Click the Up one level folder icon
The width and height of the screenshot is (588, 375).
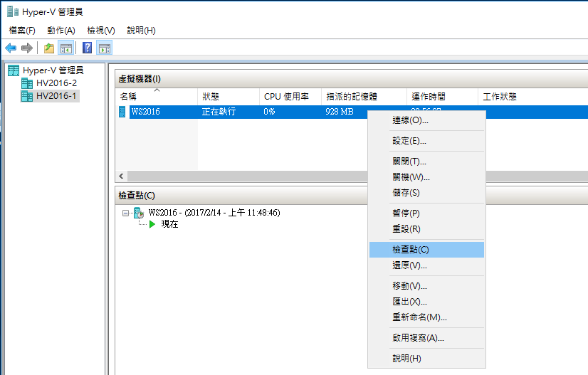click(x=49, y=48)
